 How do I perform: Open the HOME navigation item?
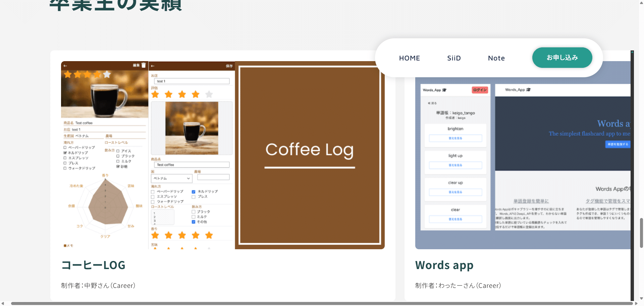click(409, 58)
